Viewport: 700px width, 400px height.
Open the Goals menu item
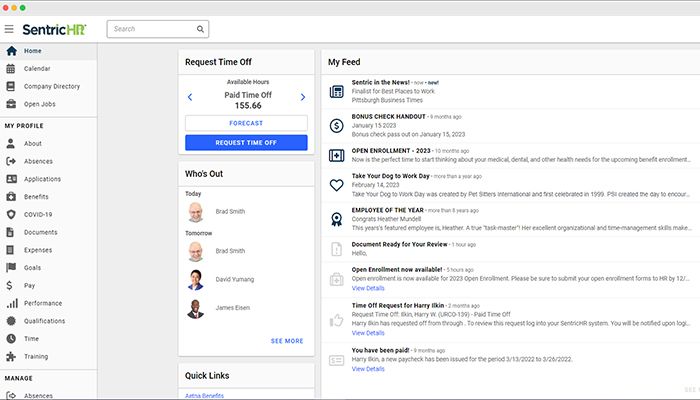click(x=34, y=267)
